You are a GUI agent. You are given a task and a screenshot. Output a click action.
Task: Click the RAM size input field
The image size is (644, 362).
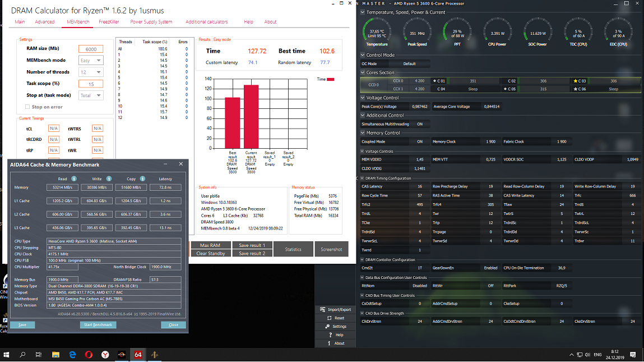(91, 49)
